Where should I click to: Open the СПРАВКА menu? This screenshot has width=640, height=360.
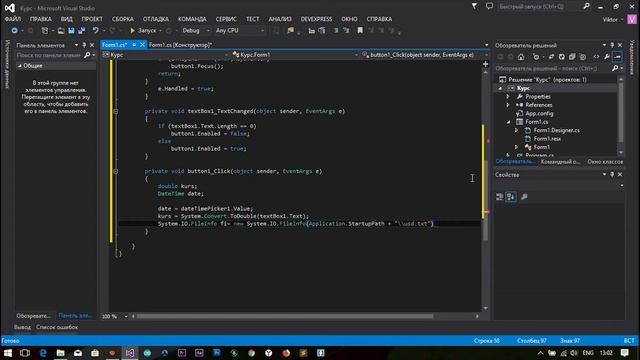379,19
